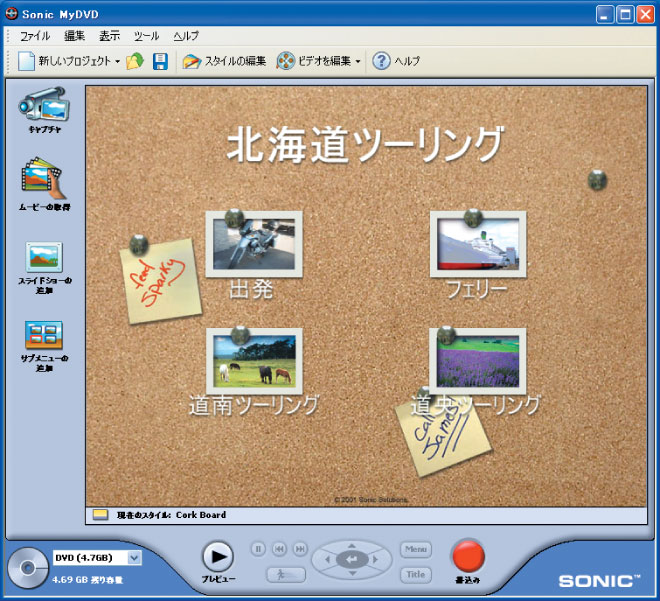The width and height of the screenshot is (660, 601).
Task: Click the pause button in playback controls
Action: [x=258, y=548]
